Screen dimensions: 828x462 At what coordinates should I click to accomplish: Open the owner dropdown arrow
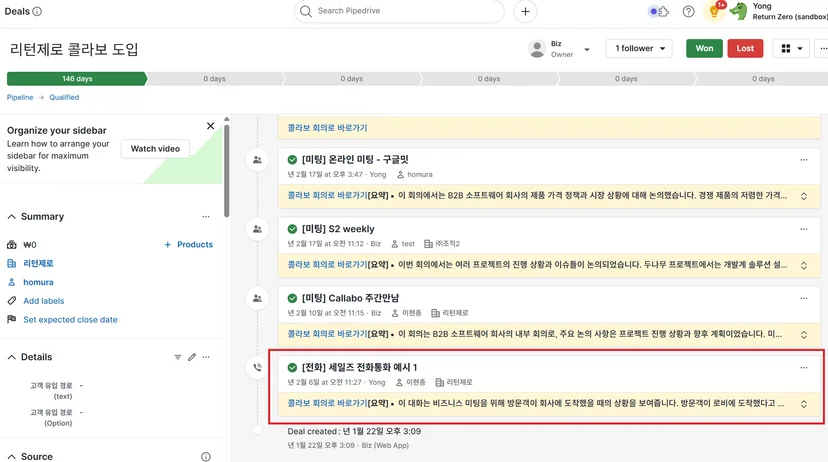click(587, 50)
